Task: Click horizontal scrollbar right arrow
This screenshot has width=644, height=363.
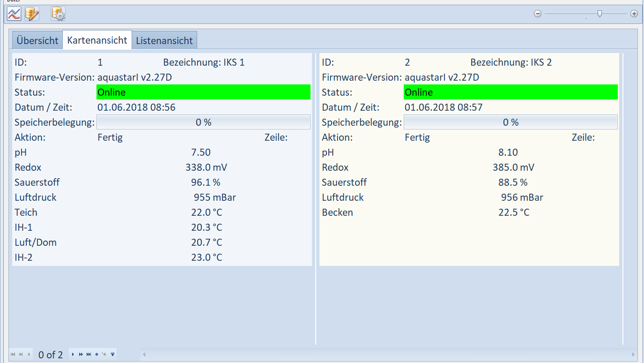Action: coord(634,355)
